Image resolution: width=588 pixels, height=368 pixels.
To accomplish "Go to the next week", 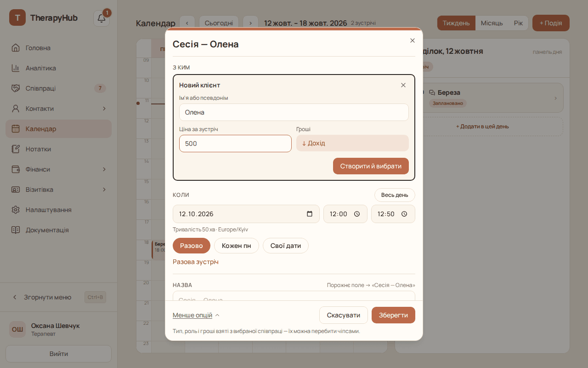I will 250,23.
